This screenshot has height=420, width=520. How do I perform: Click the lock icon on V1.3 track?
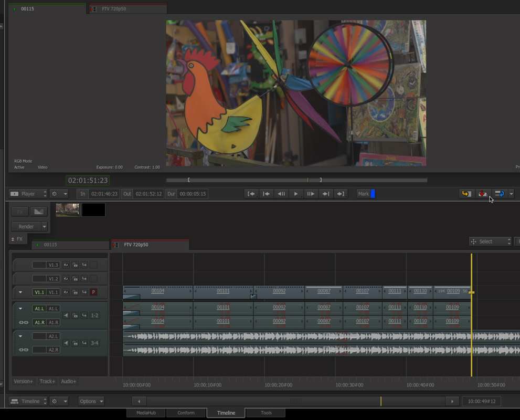75,265
